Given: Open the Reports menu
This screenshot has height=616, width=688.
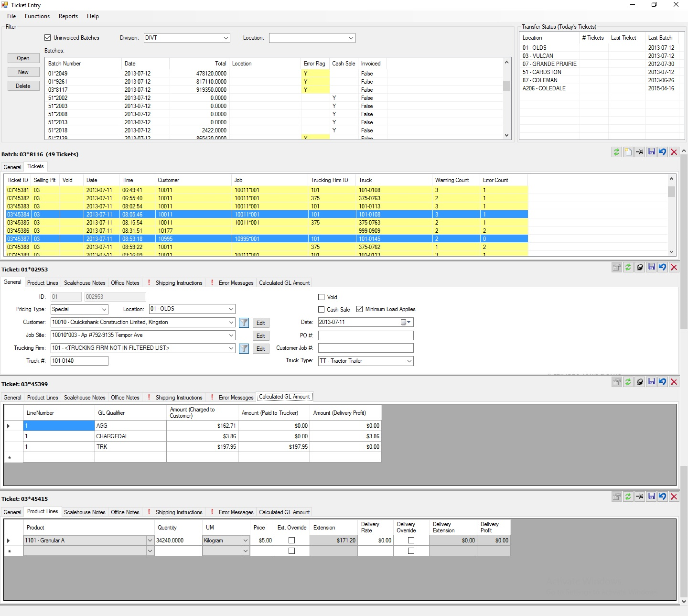Looking at the screenshot, I should (68, 16).
